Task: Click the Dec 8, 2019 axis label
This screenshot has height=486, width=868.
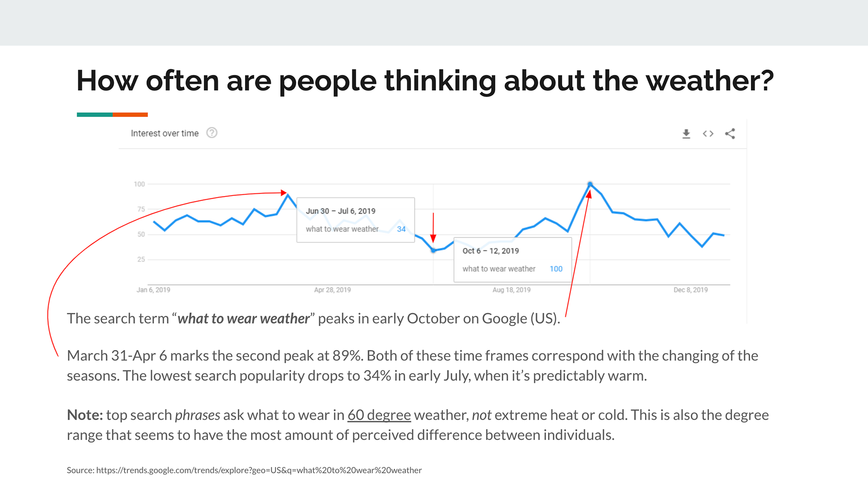Action: 690,290
